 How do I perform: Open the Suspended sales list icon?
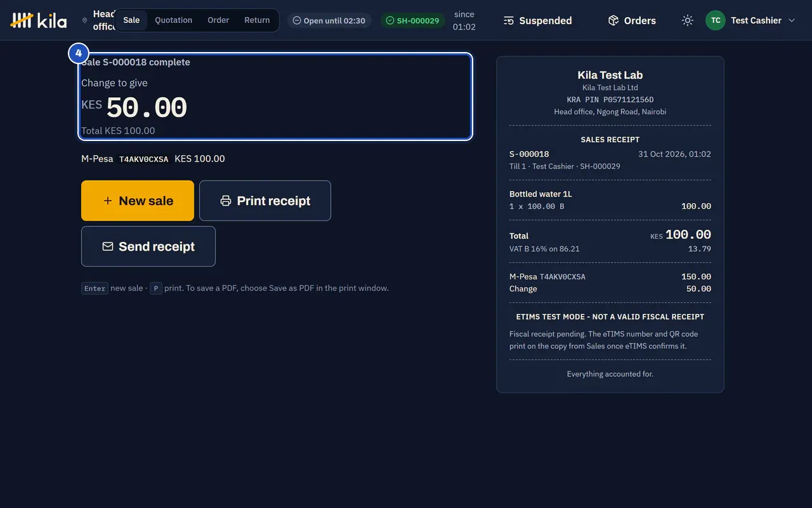509,20
